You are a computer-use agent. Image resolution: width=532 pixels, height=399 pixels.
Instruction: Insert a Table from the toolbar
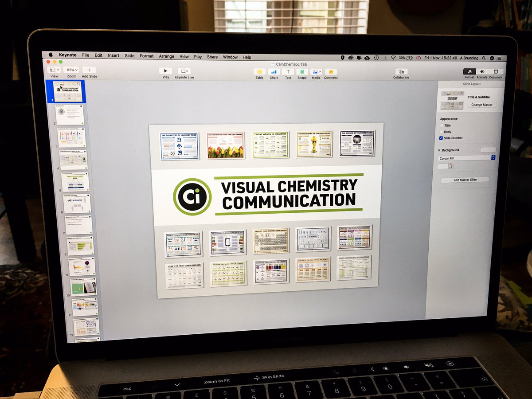pos(259,71)
